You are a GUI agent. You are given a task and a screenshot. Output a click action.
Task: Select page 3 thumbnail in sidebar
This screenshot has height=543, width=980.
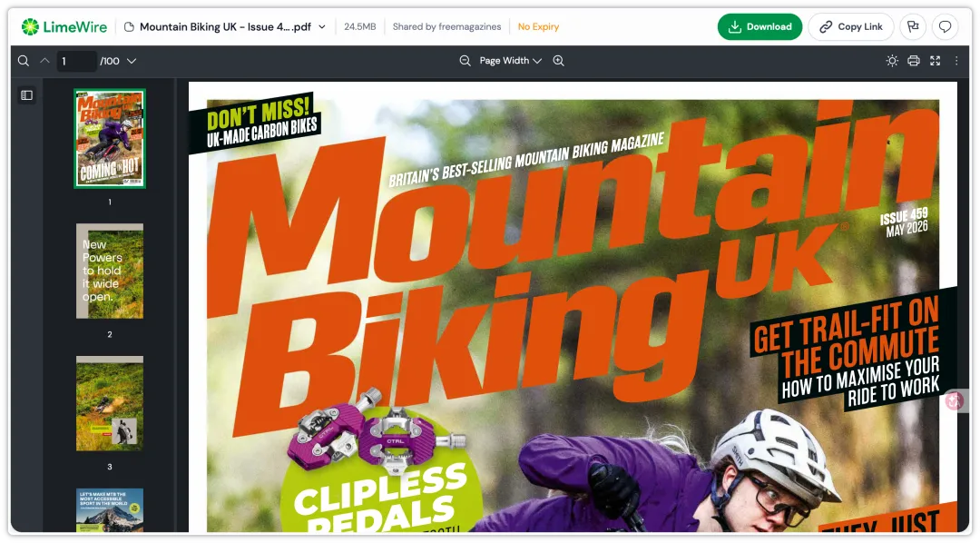(110, 403)
